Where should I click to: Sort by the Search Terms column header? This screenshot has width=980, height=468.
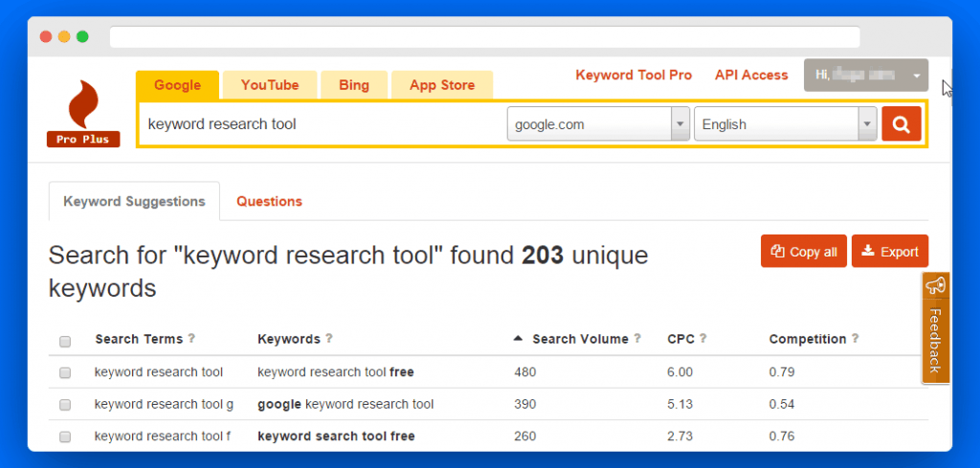click(x=139, y=339)
